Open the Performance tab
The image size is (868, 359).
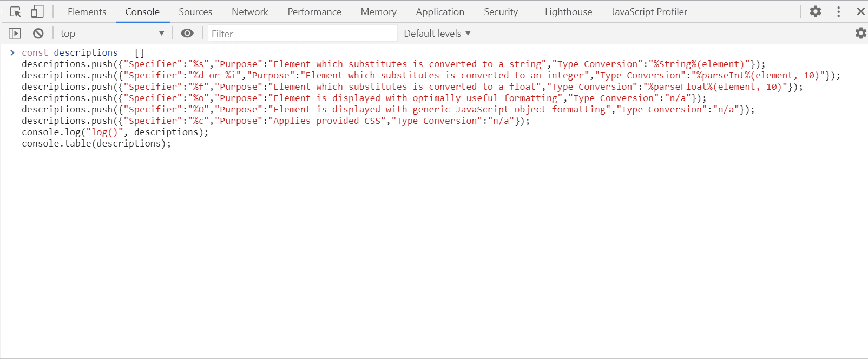pyautogui.click(x=314, y=11)
